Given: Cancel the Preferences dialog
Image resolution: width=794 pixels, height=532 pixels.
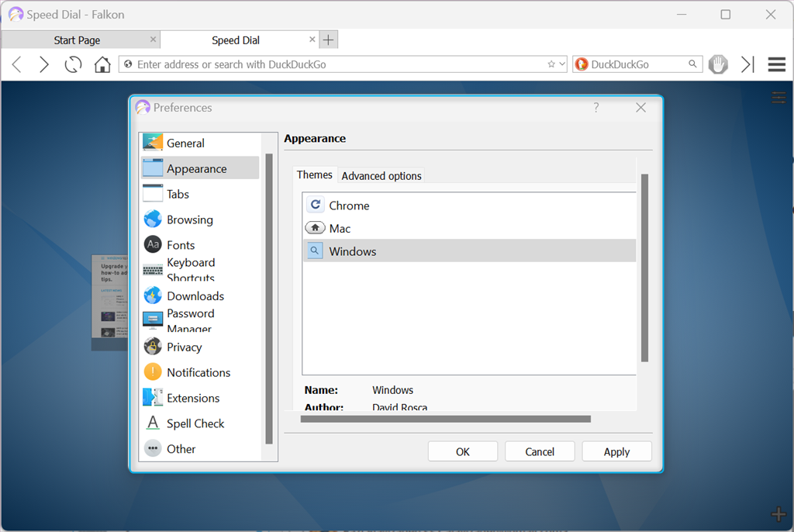Looking at the screenshot, I should coord(540,451).
